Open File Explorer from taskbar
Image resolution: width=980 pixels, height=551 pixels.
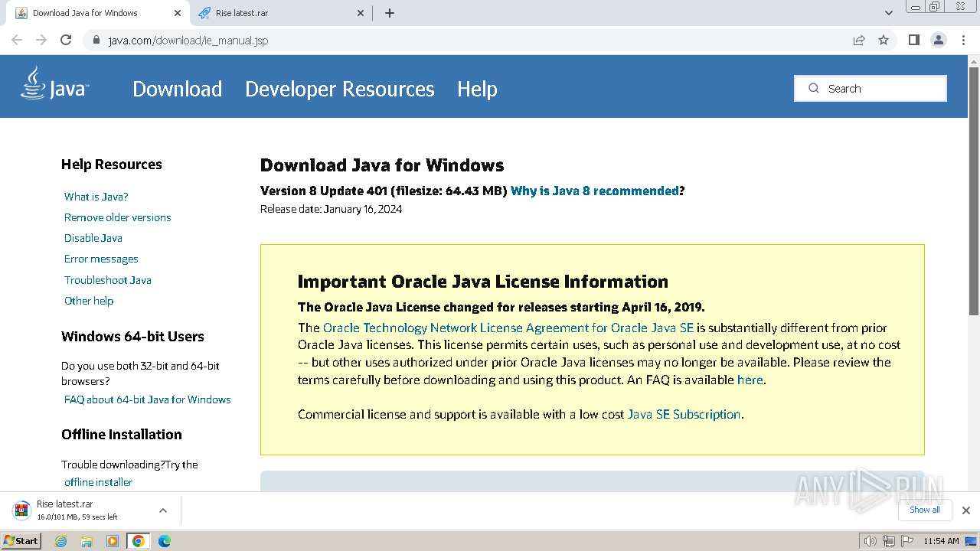(x=87, y=541)
